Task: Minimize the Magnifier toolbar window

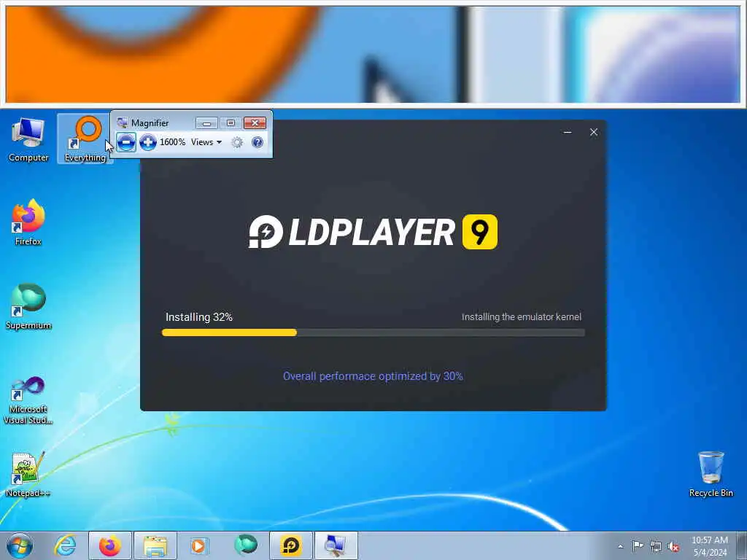Action: pyautogui.click(x=206, y=123)
